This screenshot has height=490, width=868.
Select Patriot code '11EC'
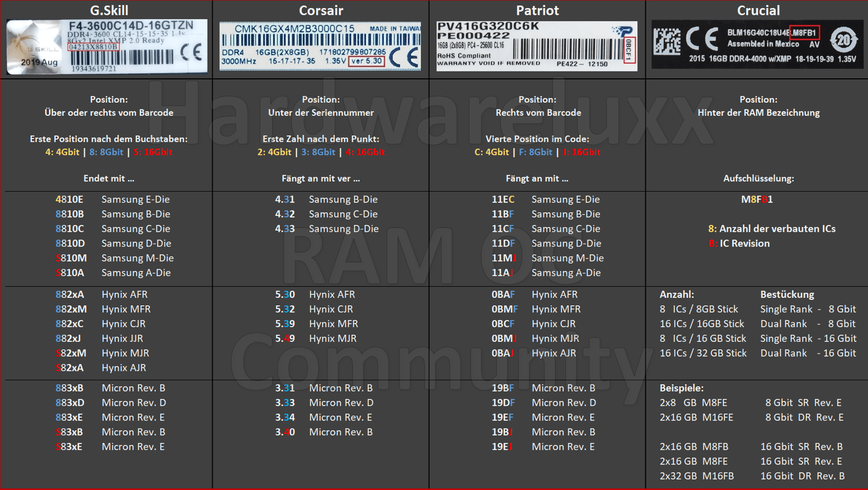pyautogui.click(x=503, y=199)
